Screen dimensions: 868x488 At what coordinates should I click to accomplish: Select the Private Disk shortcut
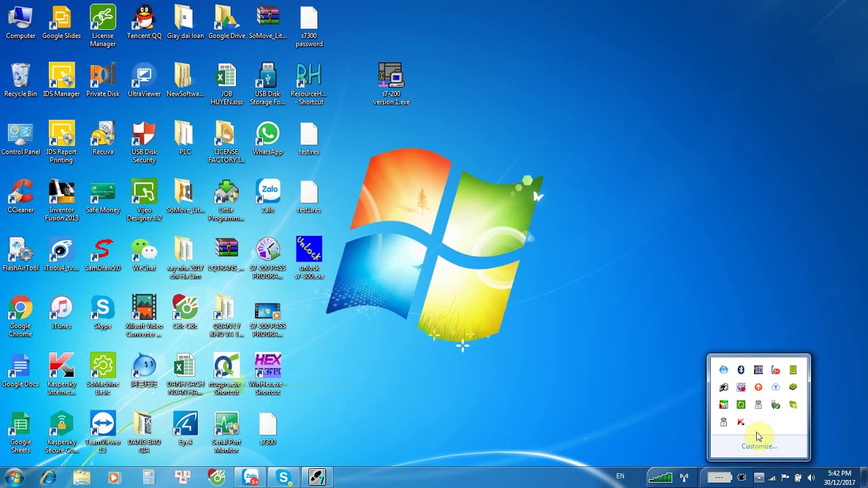pyautogui.click(x=102, y=81)
